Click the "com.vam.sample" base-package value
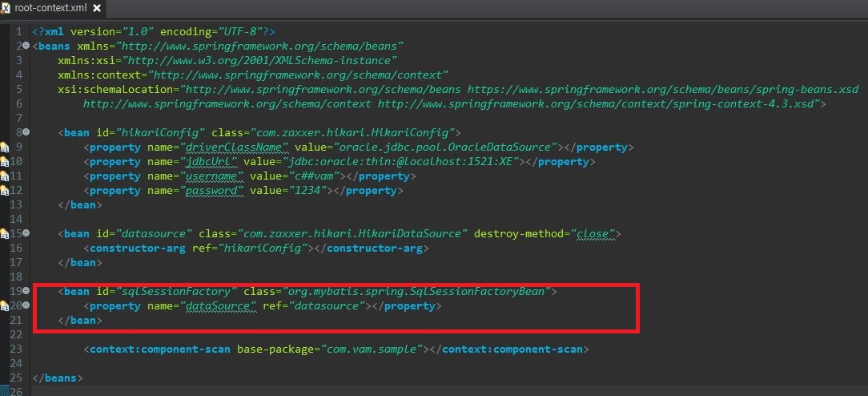 [x=372, y=350]
